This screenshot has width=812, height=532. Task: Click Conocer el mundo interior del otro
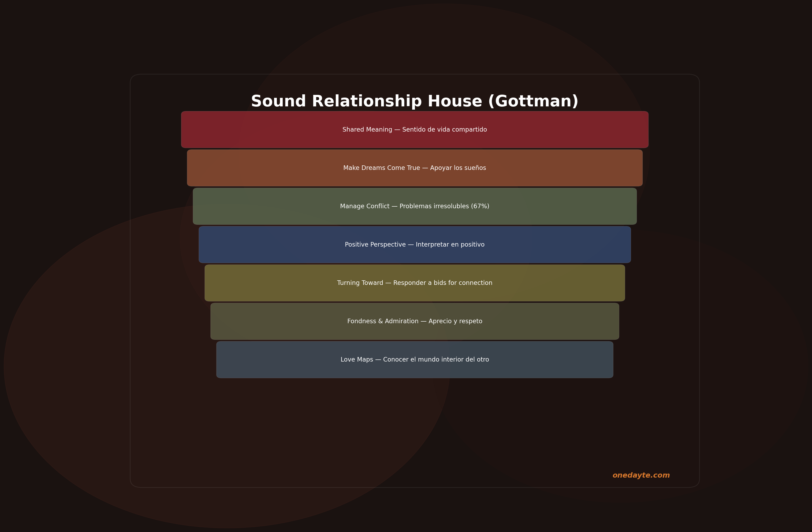pos(436,359)
